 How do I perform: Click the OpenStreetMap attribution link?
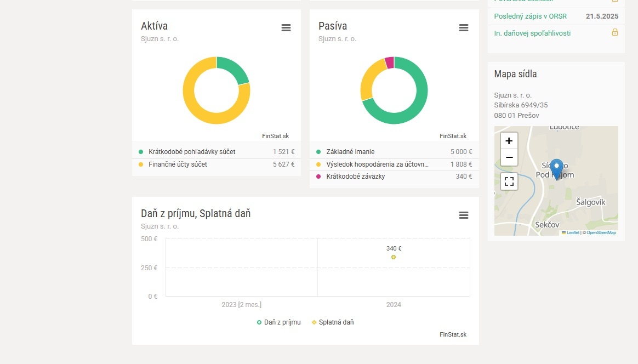point(601,233)
